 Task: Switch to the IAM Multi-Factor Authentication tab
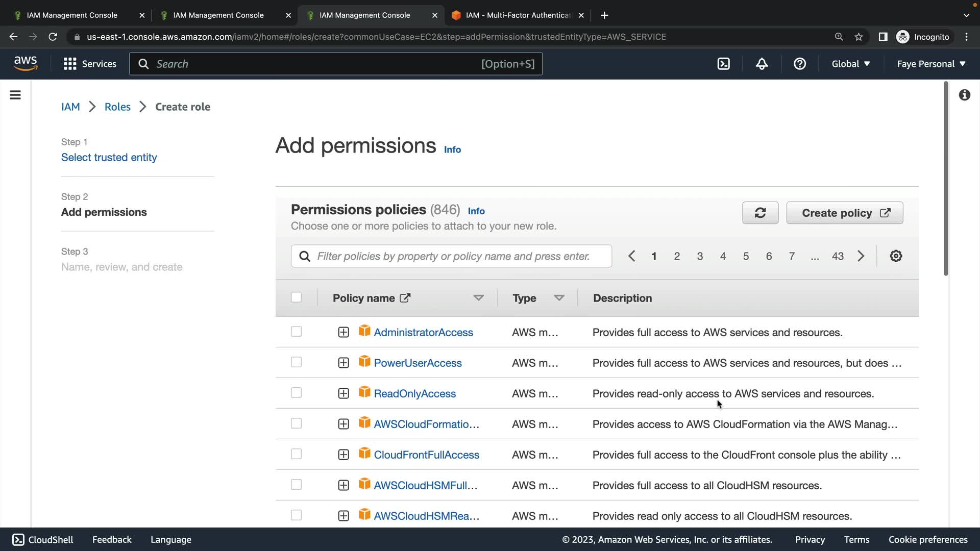pos(518,15)
